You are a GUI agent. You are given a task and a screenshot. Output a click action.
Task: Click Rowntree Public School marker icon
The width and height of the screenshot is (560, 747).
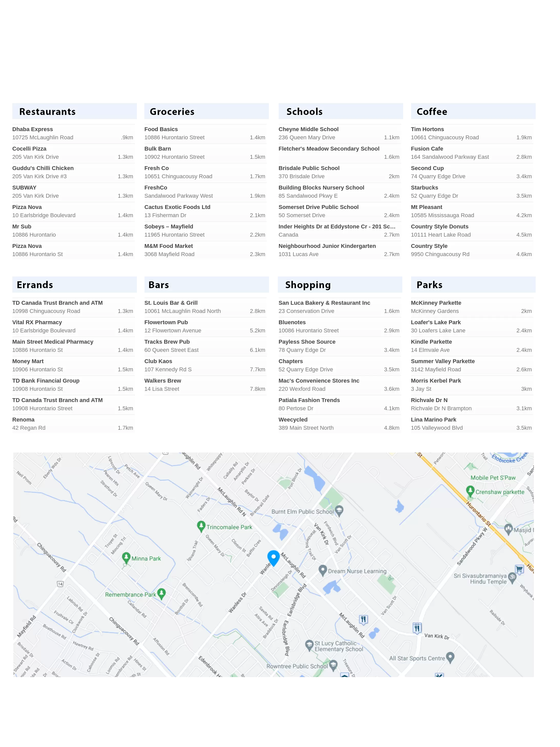333,665
